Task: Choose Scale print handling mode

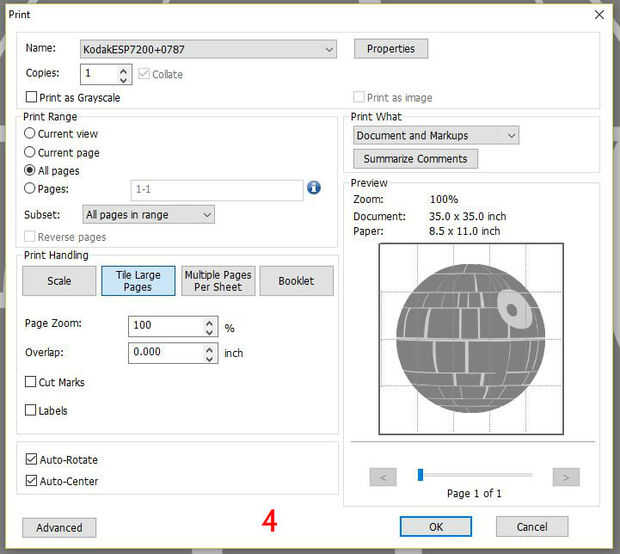Action: pos(59,281)
